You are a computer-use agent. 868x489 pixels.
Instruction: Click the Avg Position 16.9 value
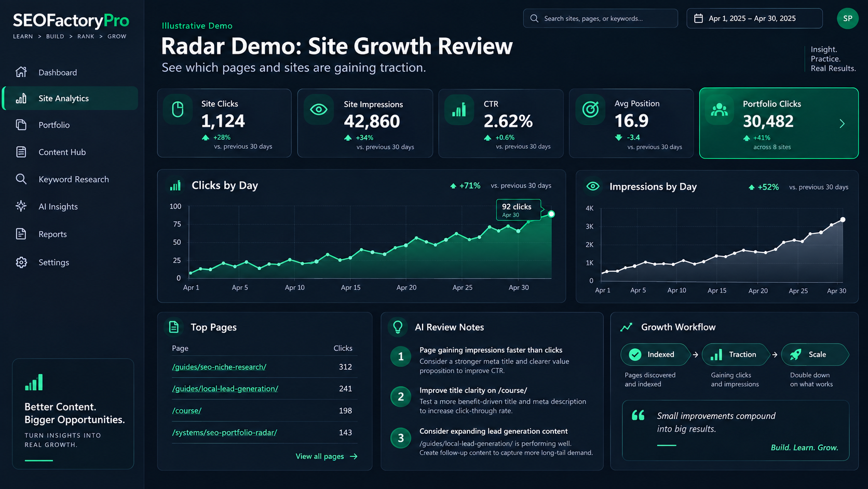click(x=631, y=121)
